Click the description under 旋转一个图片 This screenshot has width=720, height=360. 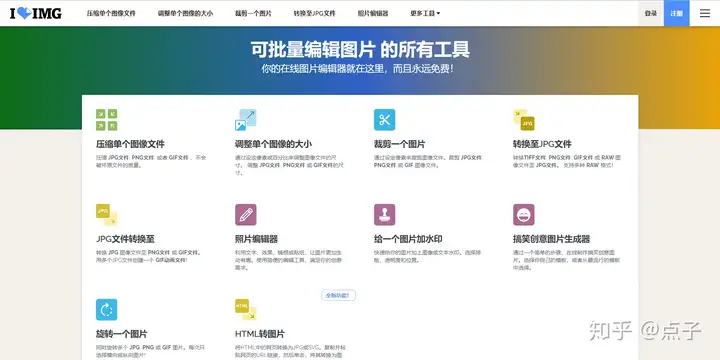[x=150, y=351]
